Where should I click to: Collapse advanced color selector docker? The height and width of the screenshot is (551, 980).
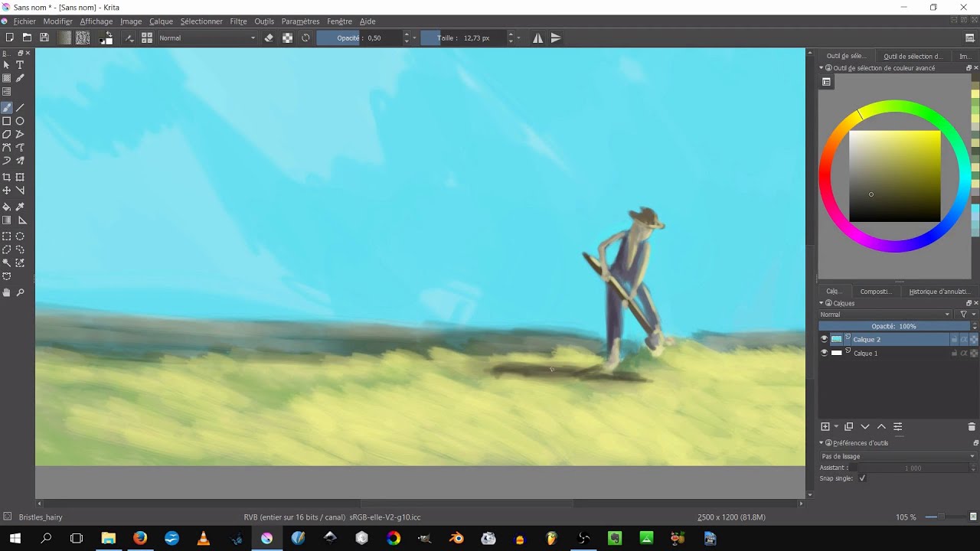(822, 68)
